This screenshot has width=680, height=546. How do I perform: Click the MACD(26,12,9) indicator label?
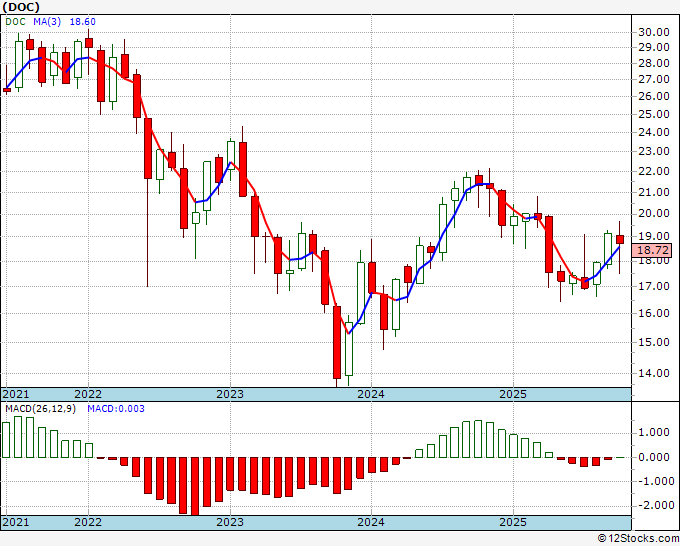(40, 409)
